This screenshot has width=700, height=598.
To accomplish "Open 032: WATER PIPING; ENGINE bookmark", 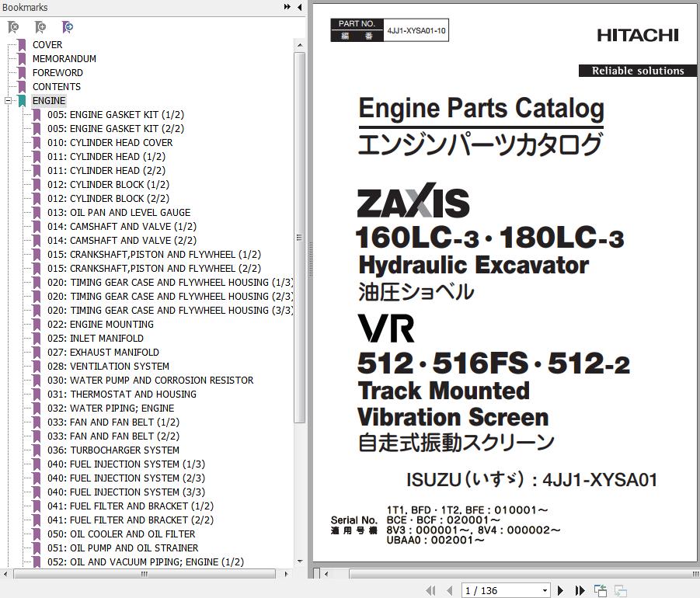I will 111,408.
